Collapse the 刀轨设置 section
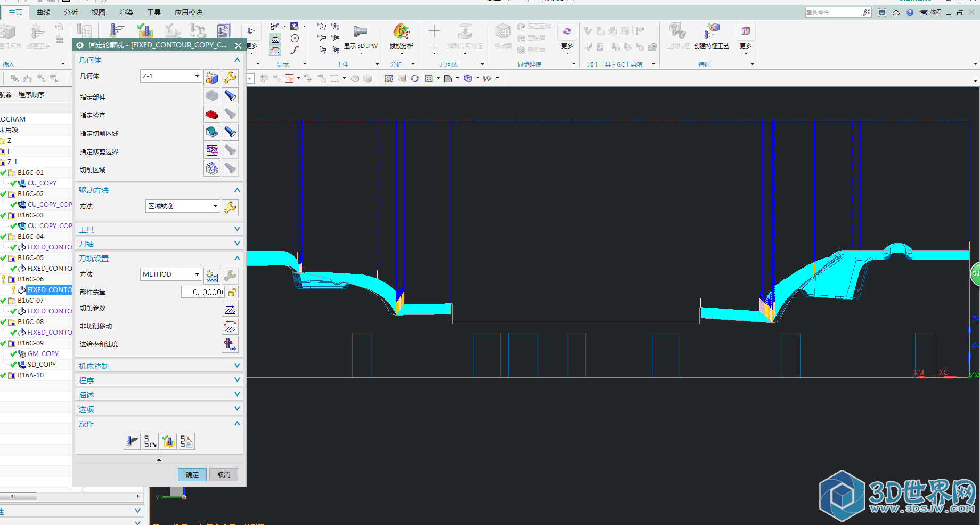Image resolution: width=980 pixels, height=525 pixels. coord(237,259)
